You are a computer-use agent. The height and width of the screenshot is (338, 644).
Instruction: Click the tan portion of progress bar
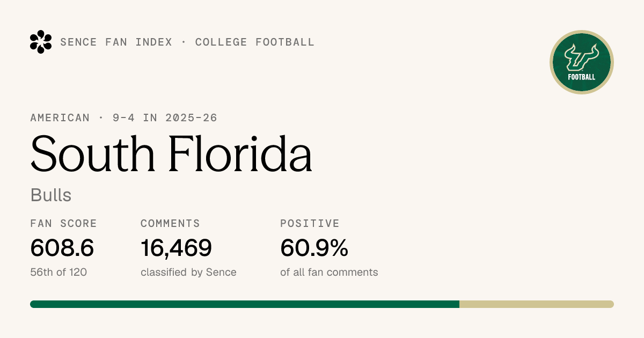537,304
